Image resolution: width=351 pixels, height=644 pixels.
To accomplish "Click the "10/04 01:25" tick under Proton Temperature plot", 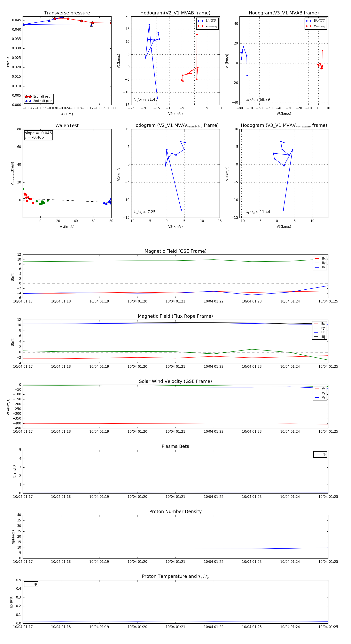I will point(328,627).
